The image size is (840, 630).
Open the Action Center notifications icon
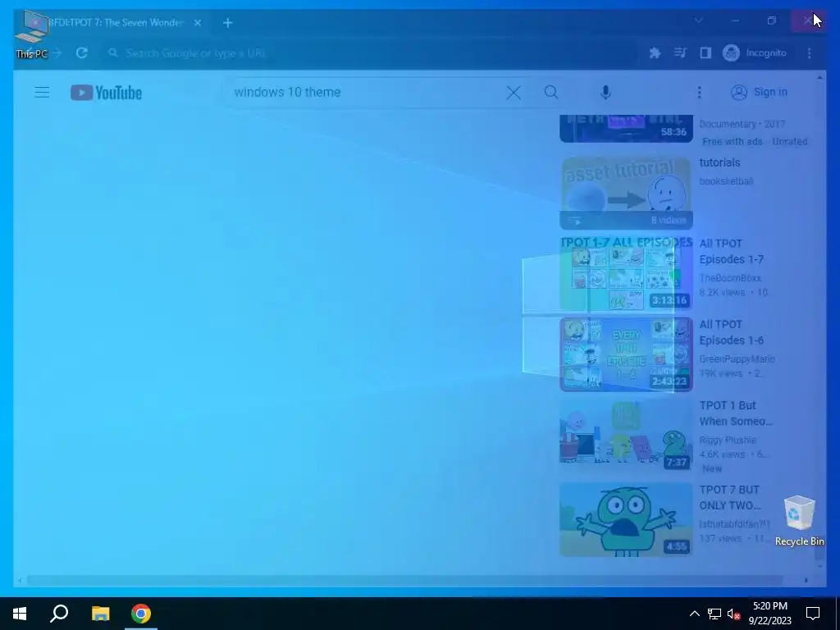click(x=813, y=614)
